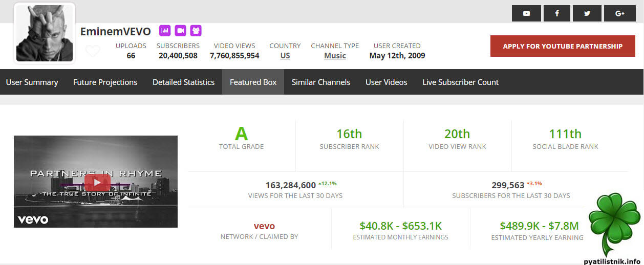Follow the Music channel type link
This screenshot has width=644, height=265.
335,56
